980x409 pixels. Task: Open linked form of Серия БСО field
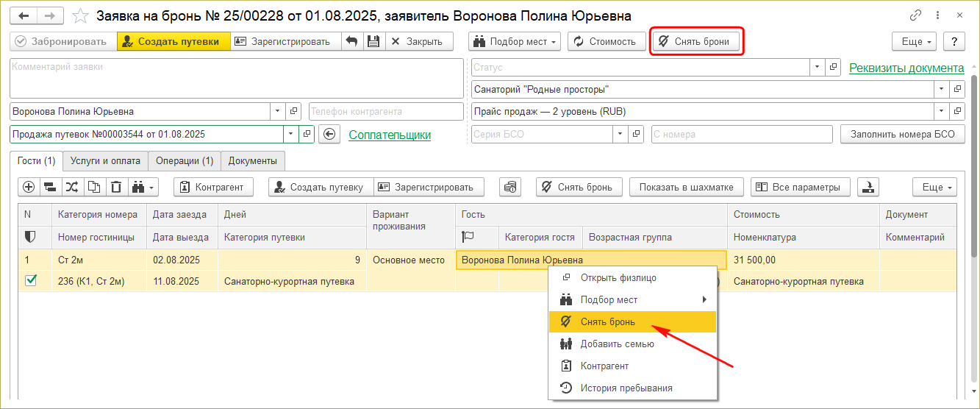point(637,135)
